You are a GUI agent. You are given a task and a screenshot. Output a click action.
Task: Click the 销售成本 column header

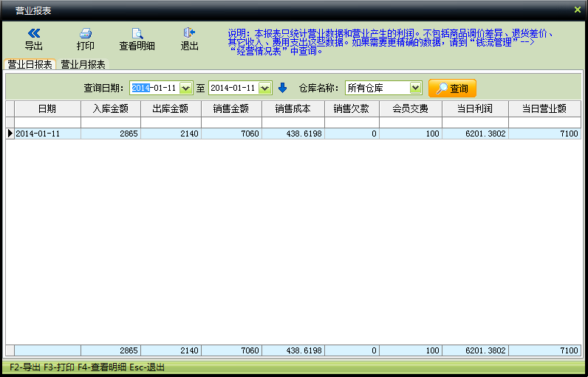pyautogui.click(x=293, y=109)
